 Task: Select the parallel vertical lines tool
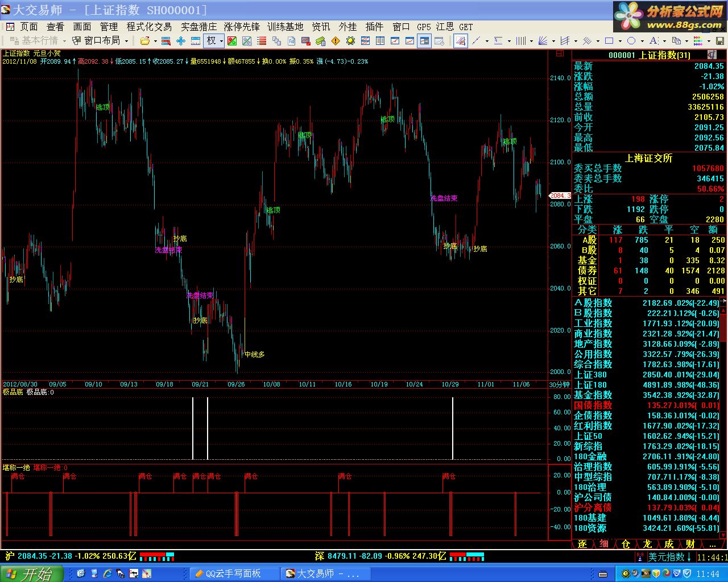click(x=521, y=41)
